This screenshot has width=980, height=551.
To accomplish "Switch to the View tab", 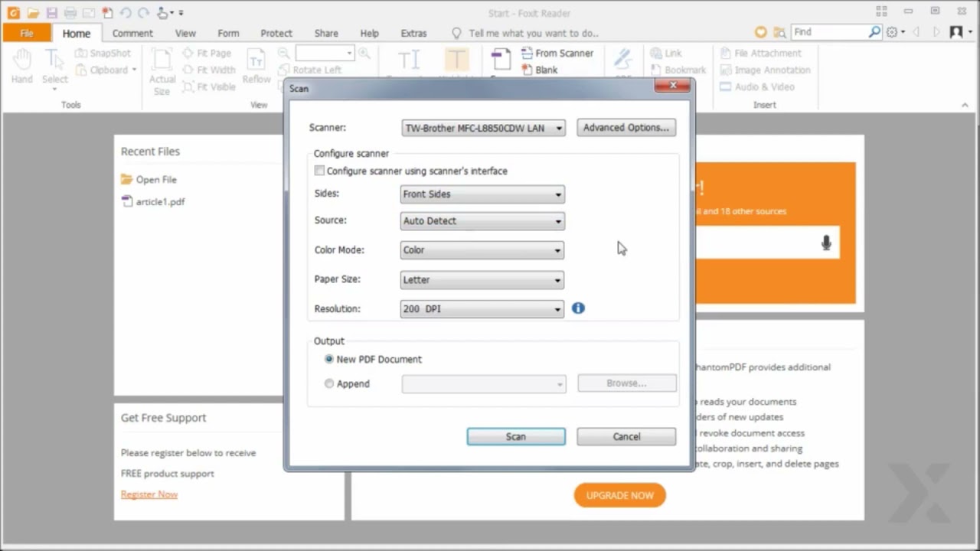I will (185, 33).
